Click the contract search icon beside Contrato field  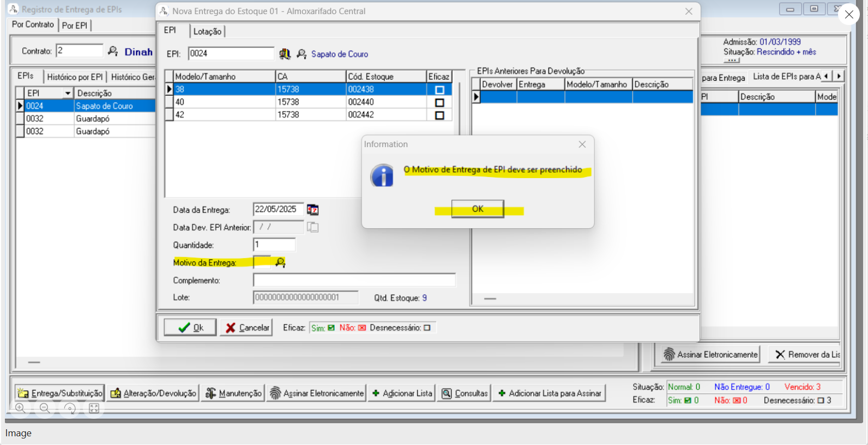point(113,51)
